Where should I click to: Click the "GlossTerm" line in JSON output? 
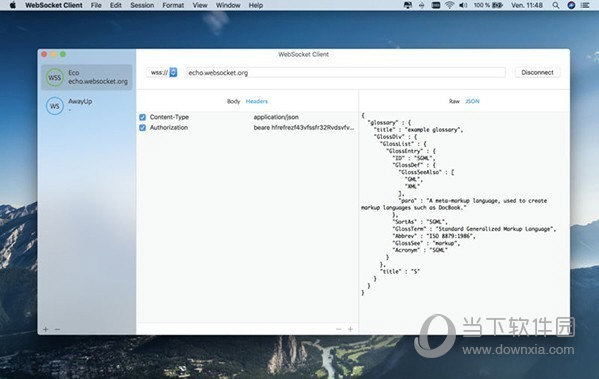click(474, 229)
